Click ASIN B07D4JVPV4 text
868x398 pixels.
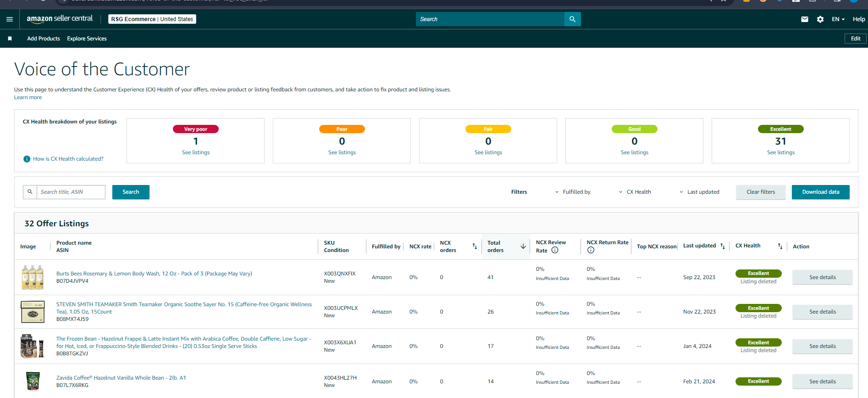click(x=72, y=281)
